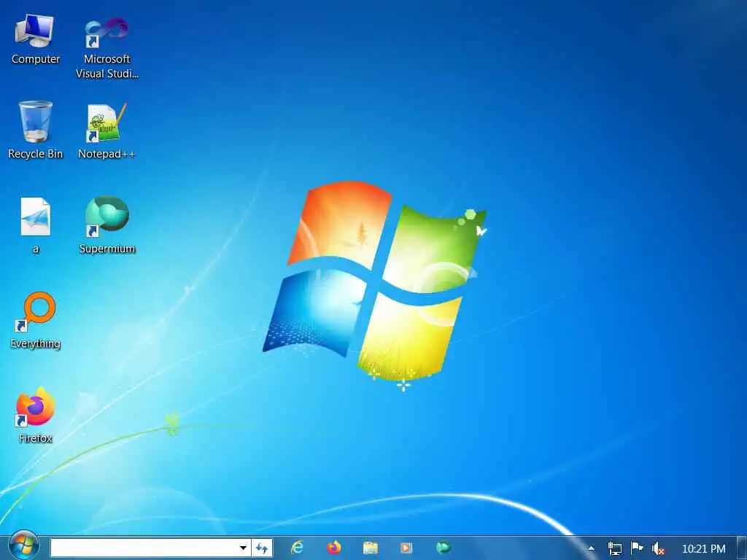Screen dimensions: 747x560
Task: Click the address bar refresh/go button
Action: 262,548
